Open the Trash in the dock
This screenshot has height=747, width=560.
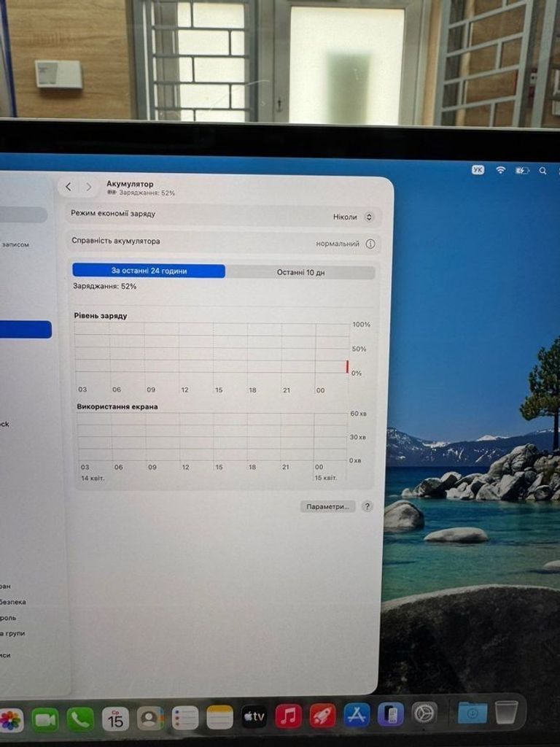point(506,711)
